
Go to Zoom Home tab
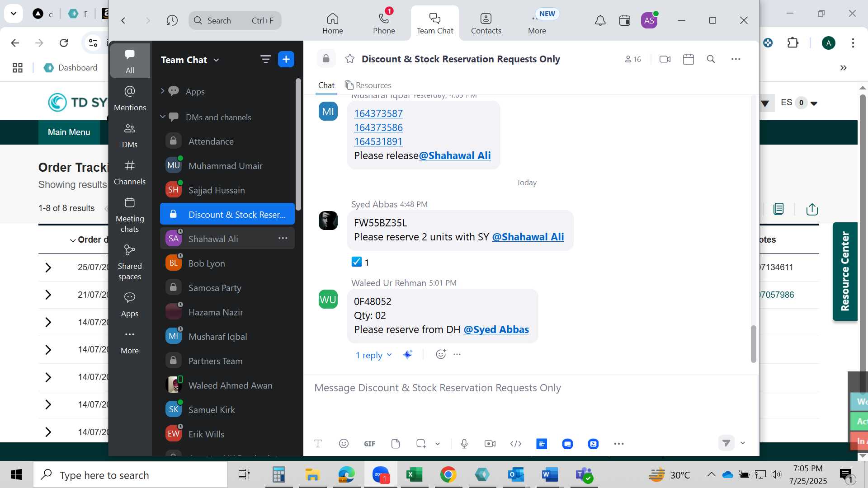(332, 23)
